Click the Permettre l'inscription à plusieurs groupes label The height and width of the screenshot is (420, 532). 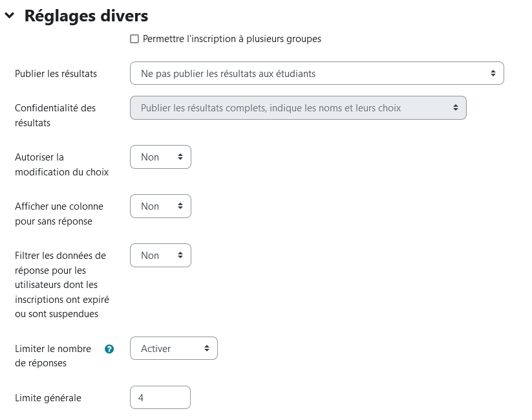click(231, 39)
